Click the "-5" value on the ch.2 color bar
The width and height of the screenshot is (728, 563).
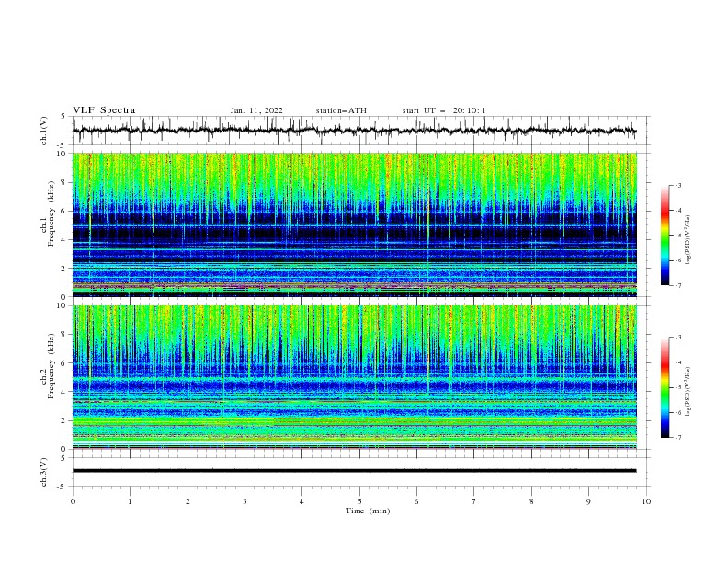click(x=678, y=387)
